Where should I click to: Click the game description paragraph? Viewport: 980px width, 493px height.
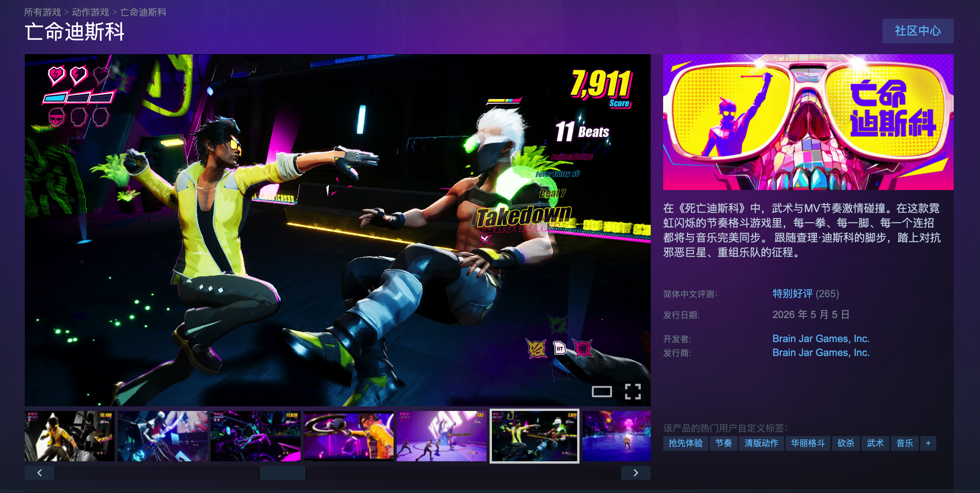point(802,230)
